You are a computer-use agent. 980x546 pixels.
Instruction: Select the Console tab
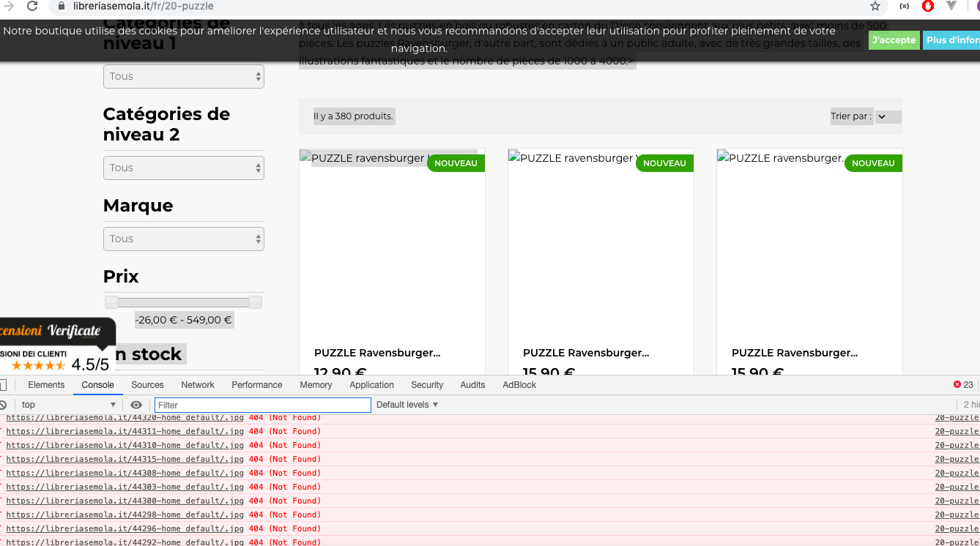click(97, 384)
